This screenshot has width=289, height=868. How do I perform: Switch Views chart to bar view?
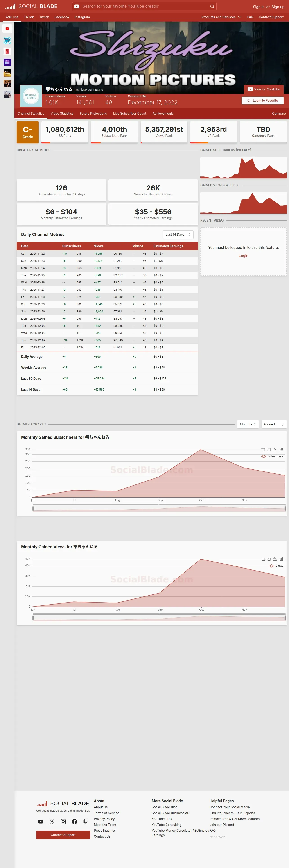pyautogui.click(x=281, y=559)
